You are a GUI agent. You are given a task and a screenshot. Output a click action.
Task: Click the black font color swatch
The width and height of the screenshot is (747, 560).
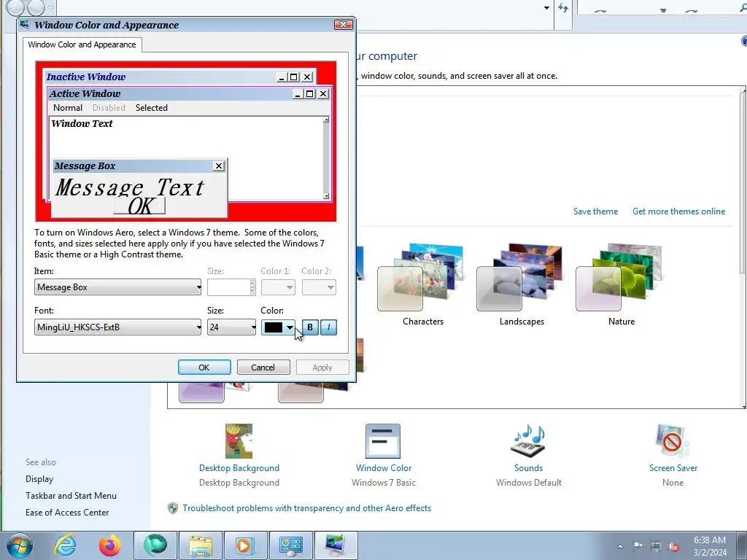pos(274,327)
